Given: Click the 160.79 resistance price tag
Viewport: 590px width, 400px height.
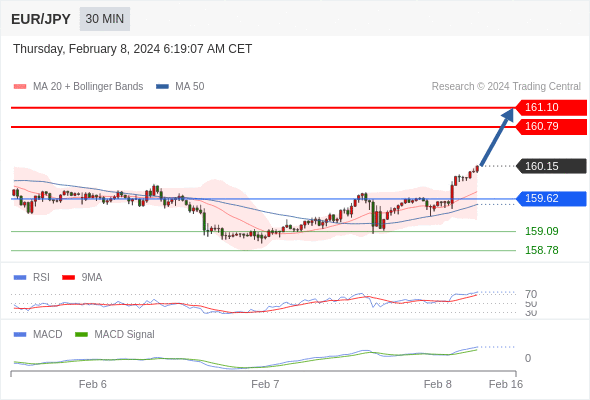Looking at the screenshot, I should [x=551, y=126].
